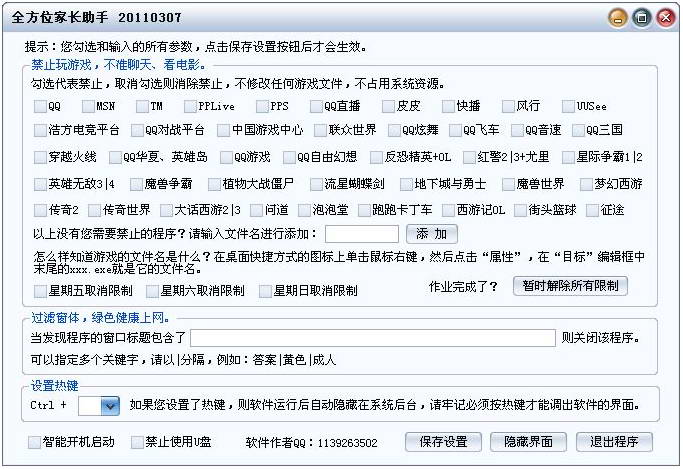Check QQ飞车 box
The width and height of the screenshot is (683, 469).
click(455, 130)
